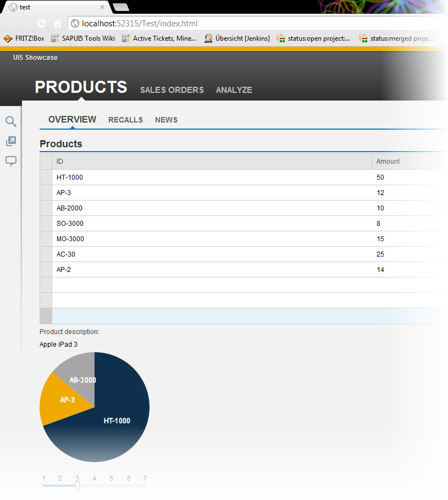Open the ANALYZE tab
448x500 pixels.
[x=234, y=90]
